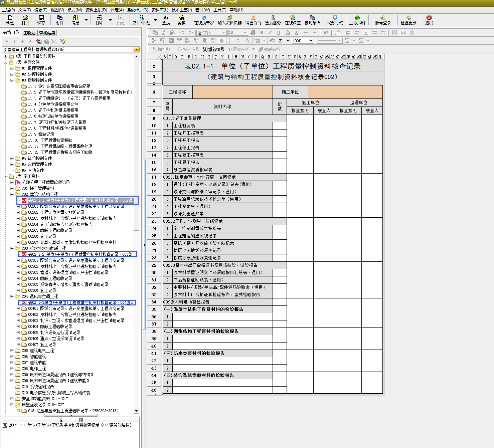Click the 加入资料员群 icon
The image size is (494, 448).
pos(229,20)
